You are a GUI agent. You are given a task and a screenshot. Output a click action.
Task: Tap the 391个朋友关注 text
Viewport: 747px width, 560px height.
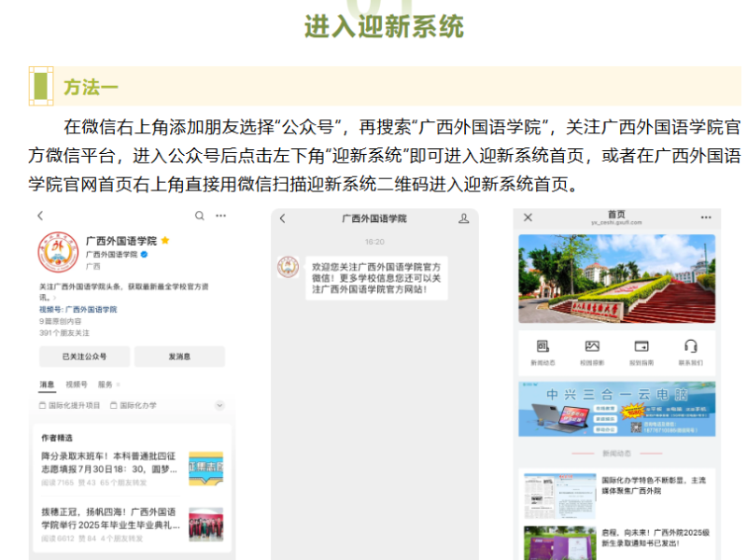(x=64, y=333)
